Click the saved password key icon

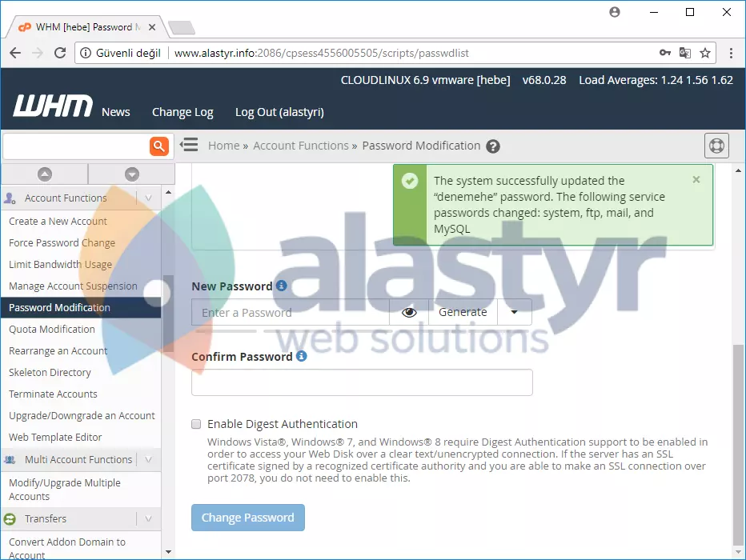click(665, 53)
